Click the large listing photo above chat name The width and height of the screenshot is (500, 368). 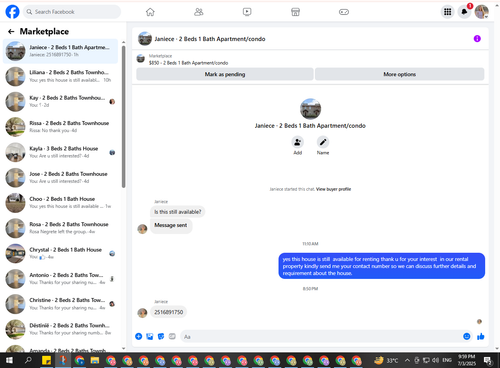pos(310,109)
